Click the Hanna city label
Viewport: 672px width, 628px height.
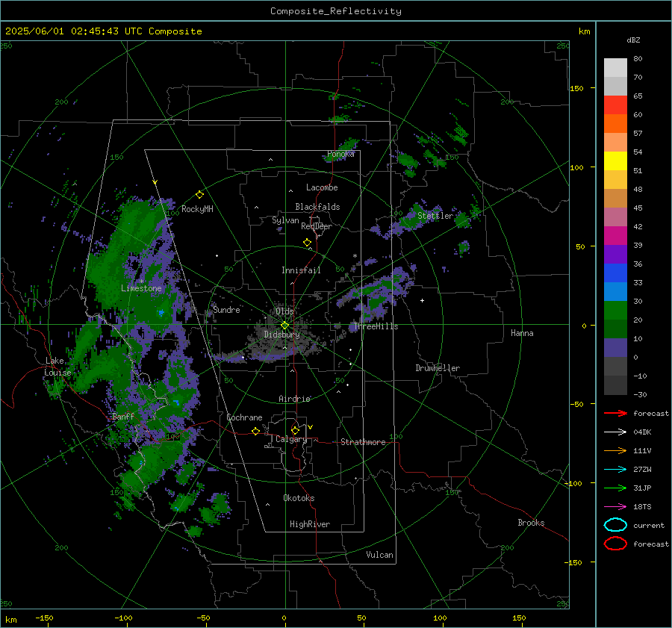522,333
